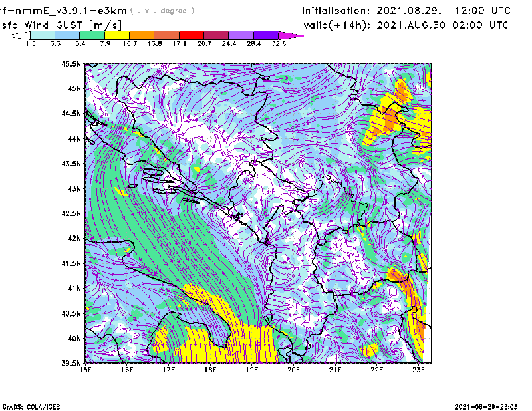
Task: Click the 22E longitude label
Action: [376, 370]
